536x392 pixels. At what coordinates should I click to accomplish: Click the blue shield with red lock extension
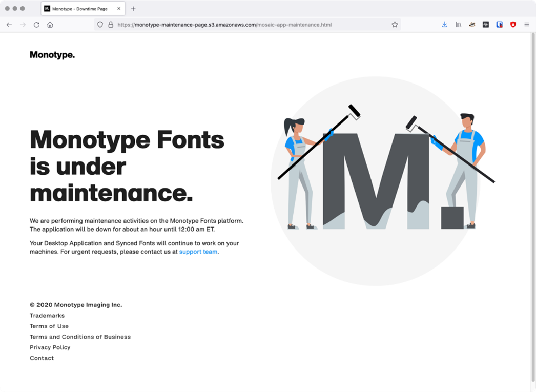pos(500,25)
